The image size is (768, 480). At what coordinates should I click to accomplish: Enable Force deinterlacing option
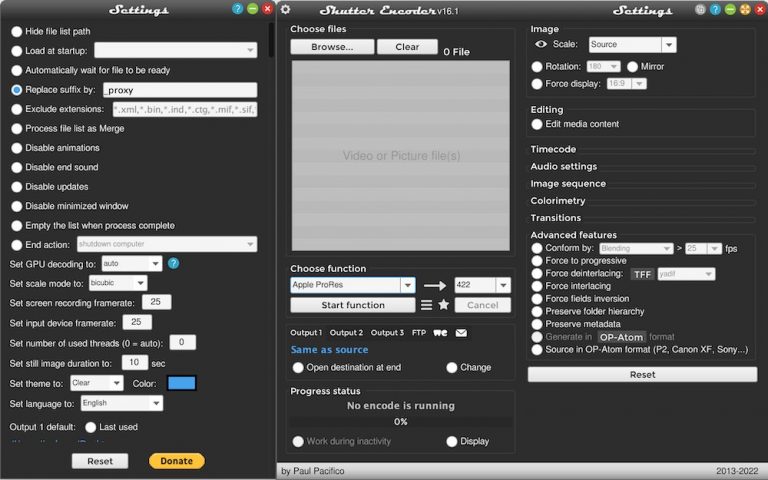(537, 273)
